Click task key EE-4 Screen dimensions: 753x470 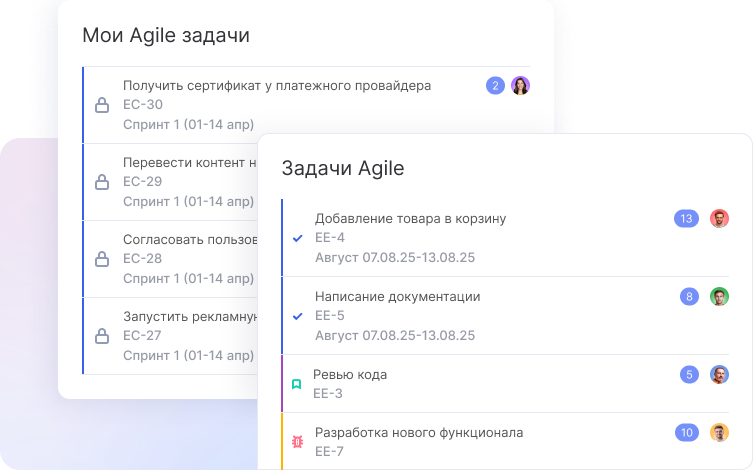330,238
